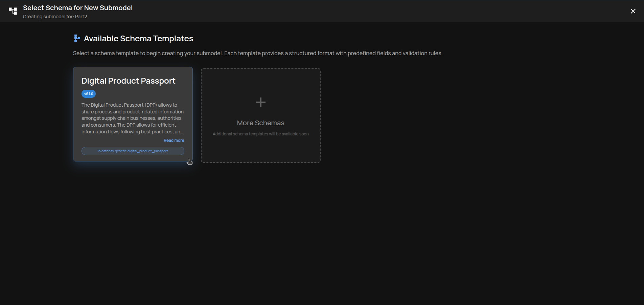This screenshot has width=644, height=305.
Task: Click the 'Additional schema templates' notice text
Action: [260, 134]
